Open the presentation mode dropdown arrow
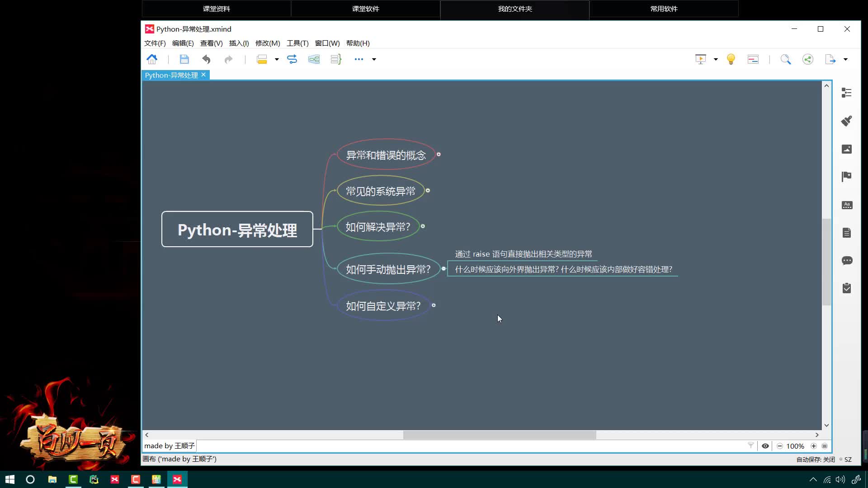This screenshot has width=868, height=488. point(716,59)
